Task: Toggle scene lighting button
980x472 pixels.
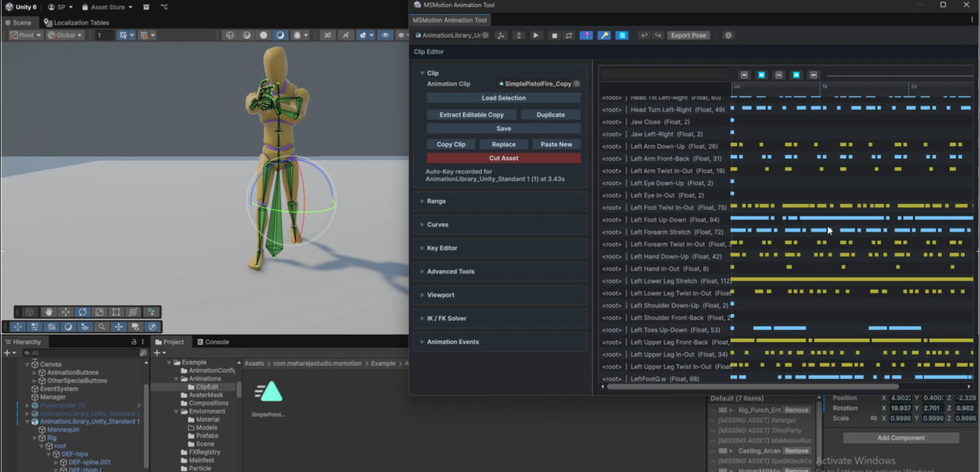Action: [280, 36]
